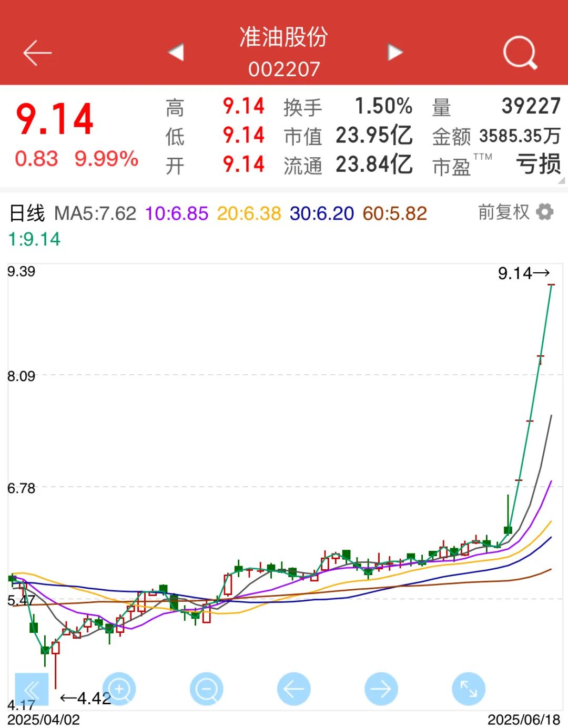Tap the 6.78 price axis label
This screenshot has width=568, height=728.
point(21,488)
